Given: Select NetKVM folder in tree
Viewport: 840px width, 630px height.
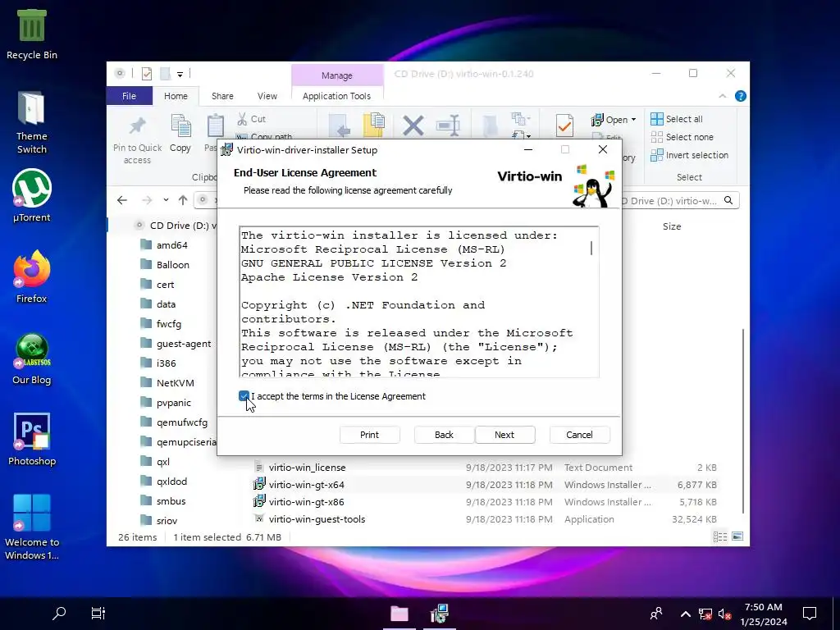Looking at the screenshot, I should point(167,383).
